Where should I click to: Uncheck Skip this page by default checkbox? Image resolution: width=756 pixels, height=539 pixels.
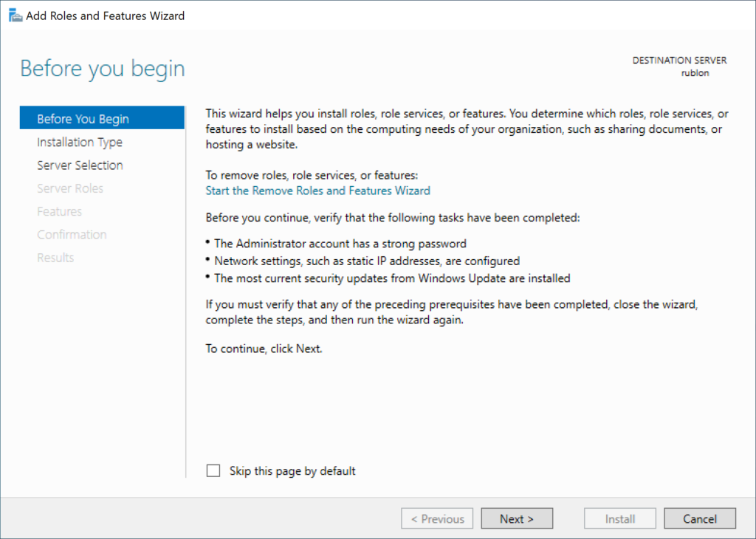point(213,470)
